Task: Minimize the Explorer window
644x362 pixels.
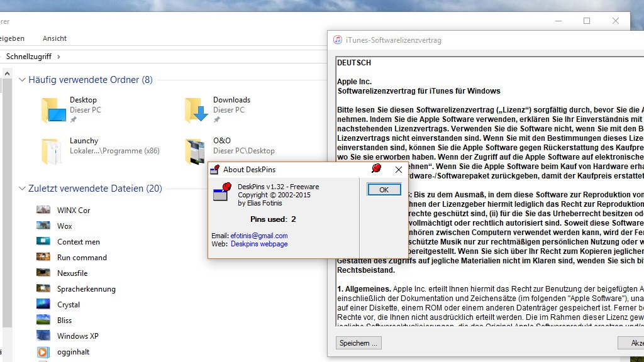Action: coord(558,21)
